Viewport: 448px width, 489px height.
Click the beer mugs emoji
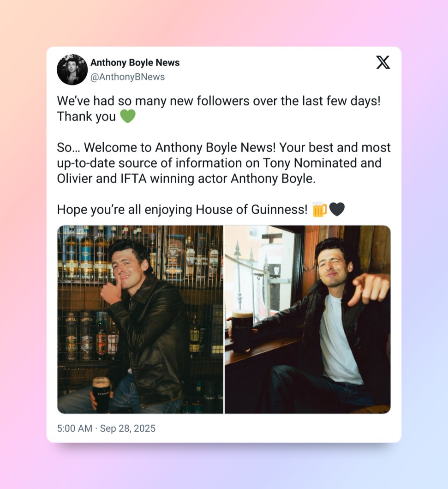coord(319,210)
